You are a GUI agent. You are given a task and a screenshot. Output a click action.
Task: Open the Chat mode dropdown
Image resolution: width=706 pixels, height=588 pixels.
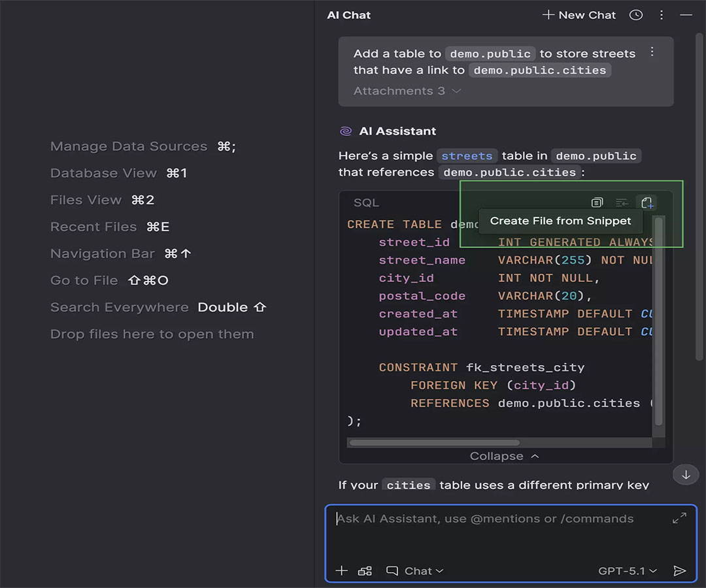(415, 571)
